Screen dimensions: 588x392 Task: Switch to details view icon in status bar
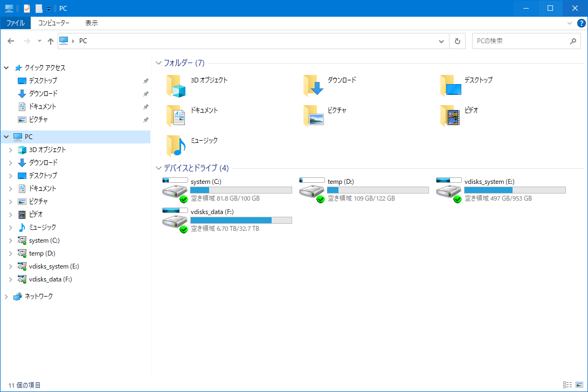tap(568, 385)
